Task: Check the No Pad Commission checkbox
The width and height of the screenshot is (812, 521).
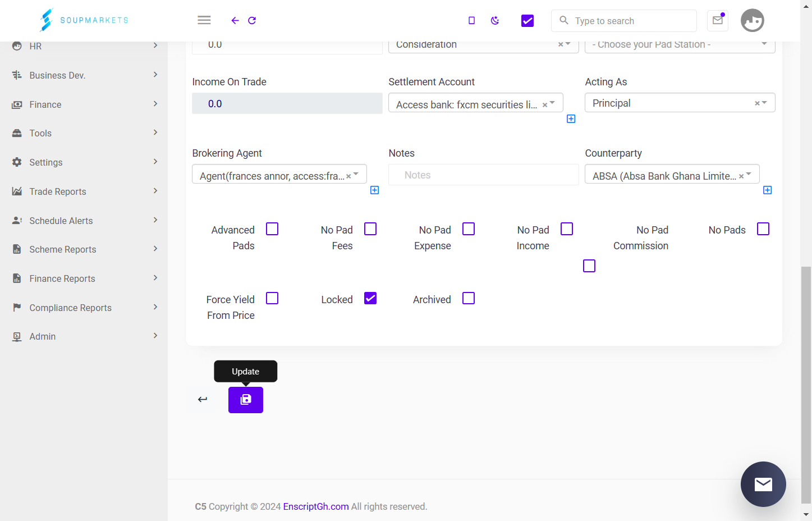Action: 589,266
